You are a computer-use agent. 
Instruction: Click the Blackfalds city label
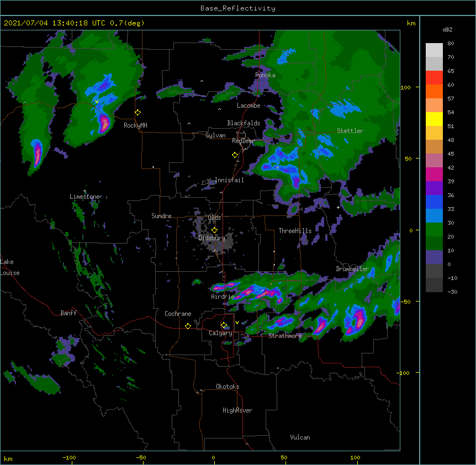coord(244,123)
